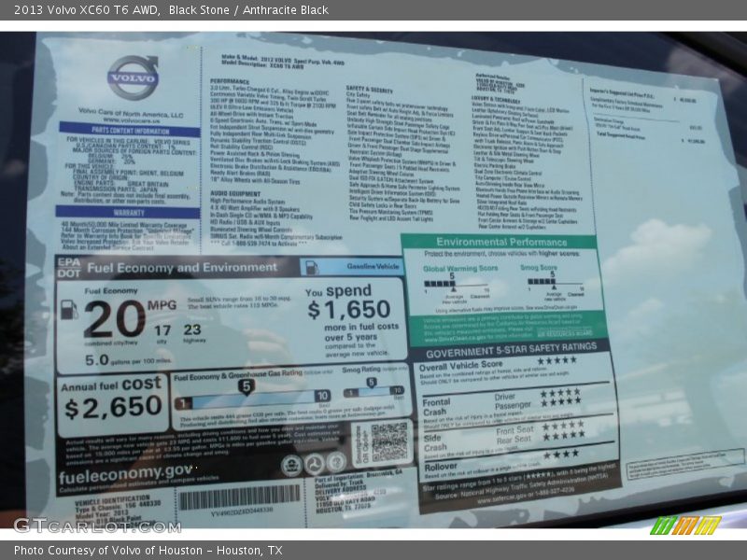Image resolution: width=747 pixels, height=560 pixels.
Task: Click the Frontal Crash Driver stars
Action: click(560, 393)
